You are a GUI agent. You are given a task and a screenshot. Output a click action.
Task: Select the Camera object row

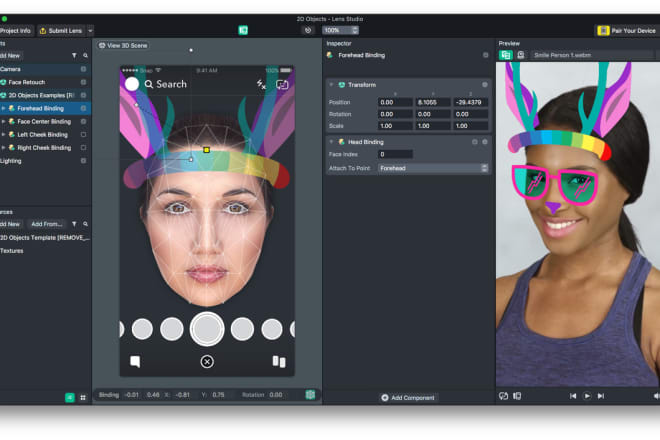coord(45,69)
